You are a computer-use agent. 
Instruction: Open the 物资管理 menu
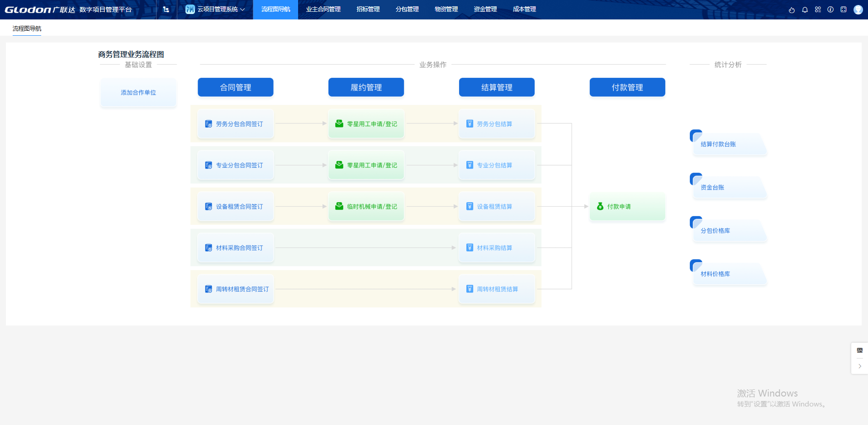[x=446, y=9]
